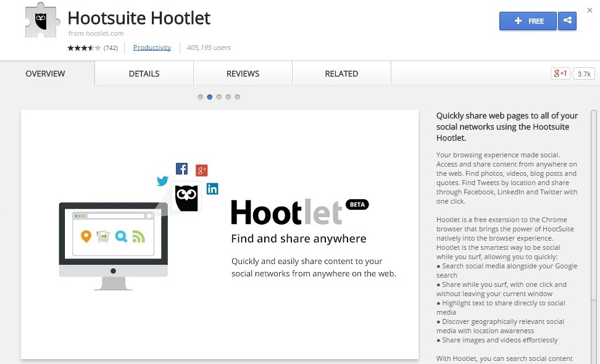The image size is (600, 364).
Task: Click the 'Search social media alongside your Google' bullet
Action: [x=507, y=270]
